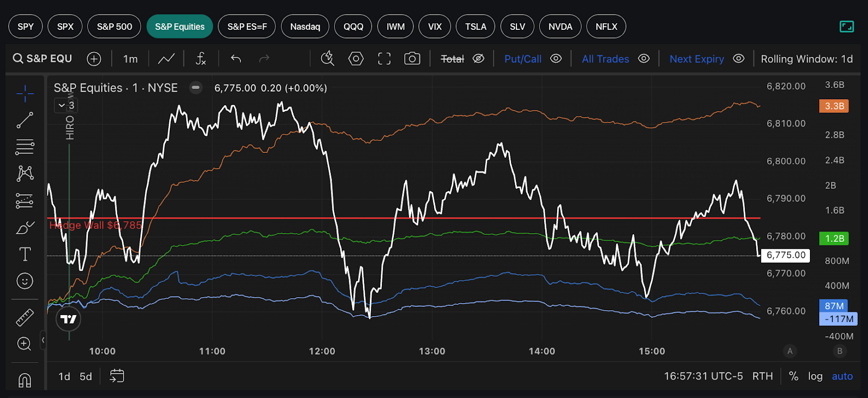This screenshot has height=398, width=868.
Task: Select the S&P Equities tab
Action: (x=180, y=27)
